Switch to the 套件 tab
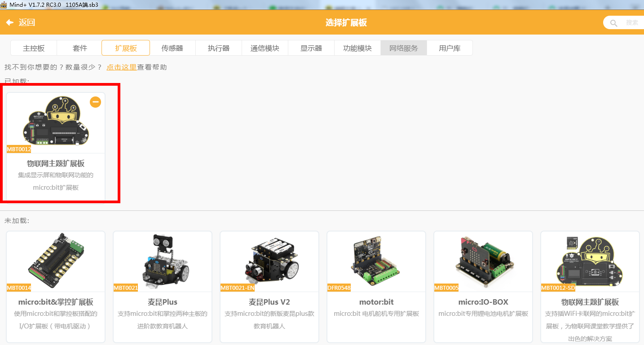This screenshot has height=345, width=644. point(80,48)
